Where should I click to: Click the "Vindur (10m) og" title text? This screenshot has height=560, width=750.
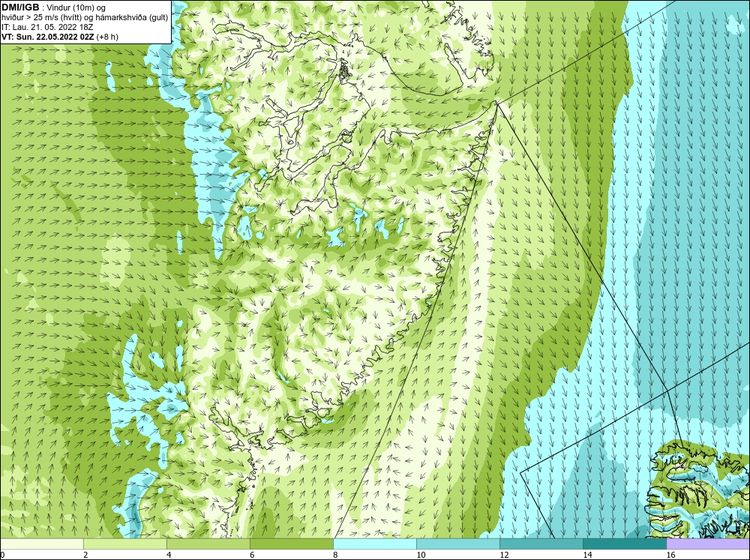[76, 8]
